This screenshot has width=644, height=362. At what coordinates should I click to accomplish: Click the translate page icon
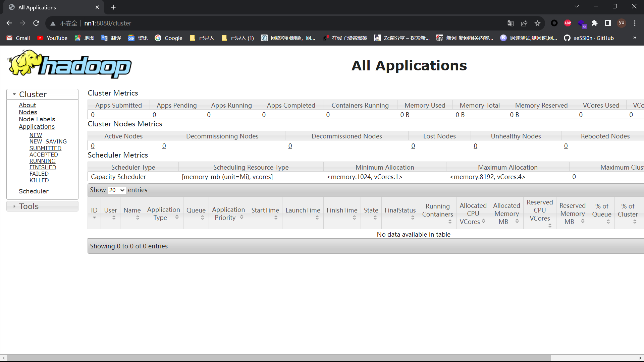point(511,23)
